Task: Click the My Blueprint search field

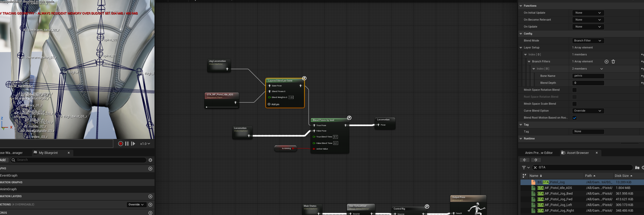Action: (78, 160)
